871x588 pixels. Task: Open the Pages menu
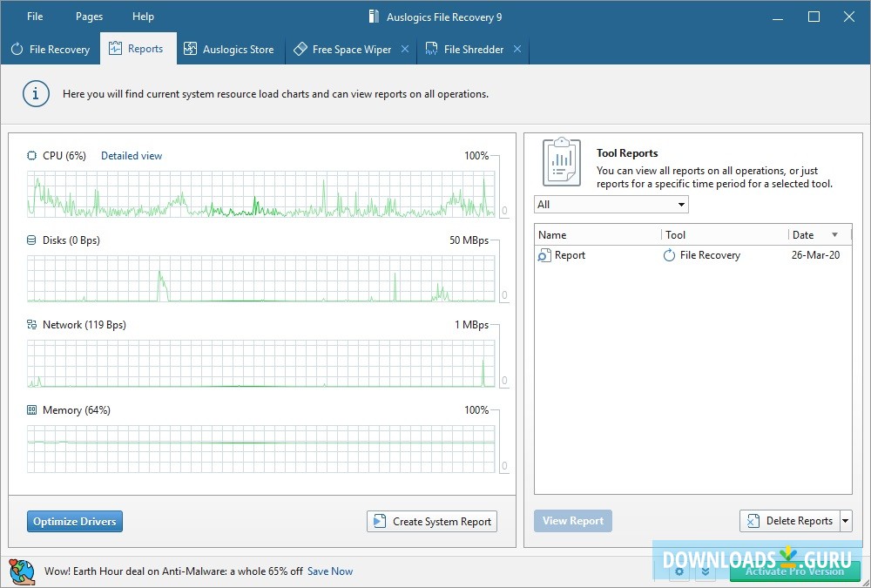click(x=89, y=17)
